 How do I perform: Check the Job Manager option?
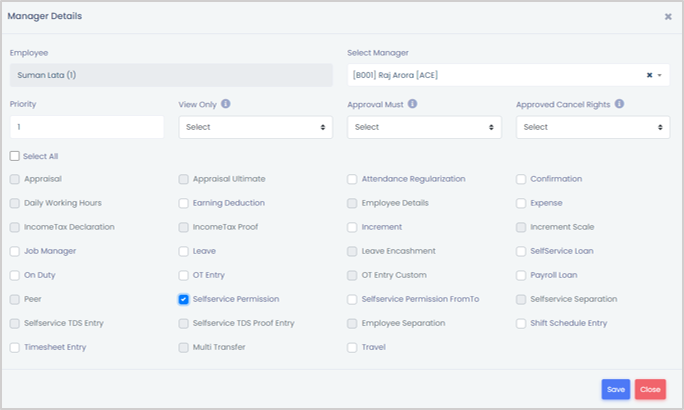click(15, 251)
